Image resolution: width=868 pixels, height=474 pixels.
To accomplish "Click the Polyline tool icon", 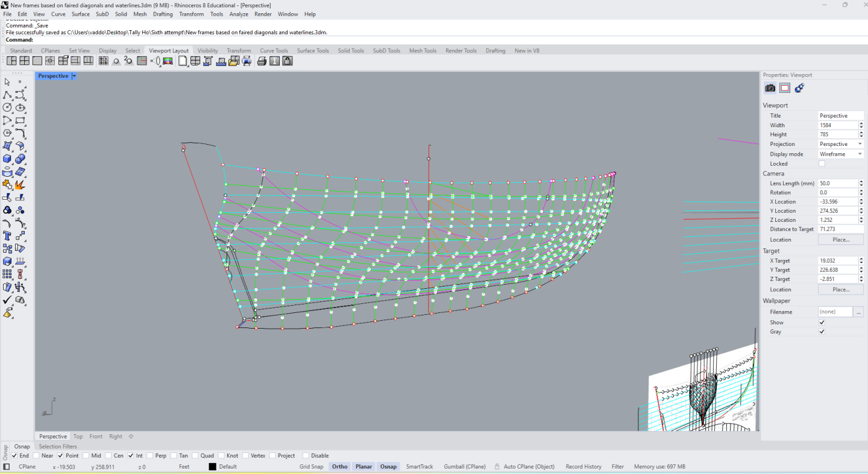I will [x=7, y=95].
